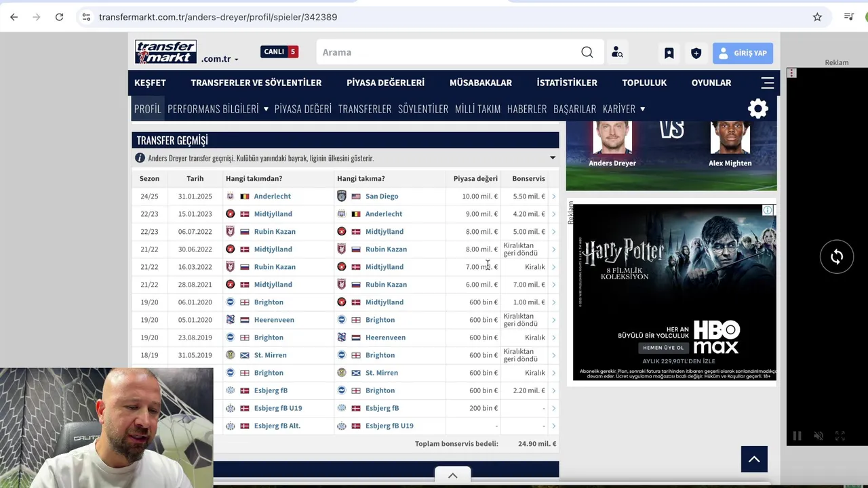Open St. Mirren link in 31.05.2019 row
This screenshot has height=488, width=868.
270,355
